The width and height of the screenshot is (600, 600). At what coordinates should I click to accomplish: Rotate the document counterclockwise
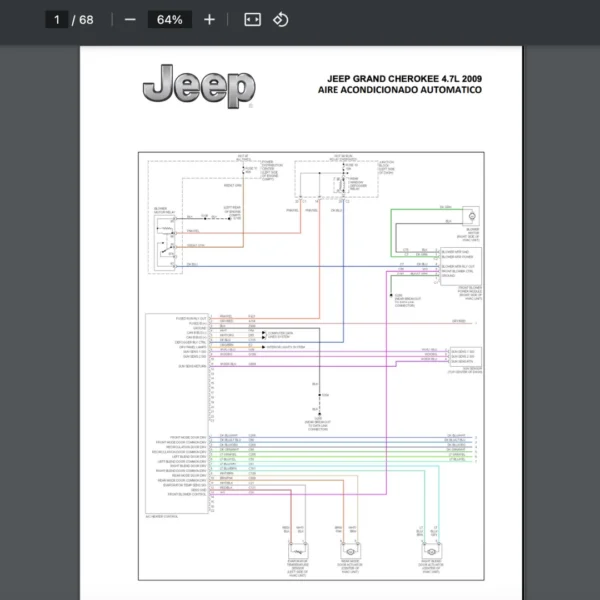pos(281,20)
